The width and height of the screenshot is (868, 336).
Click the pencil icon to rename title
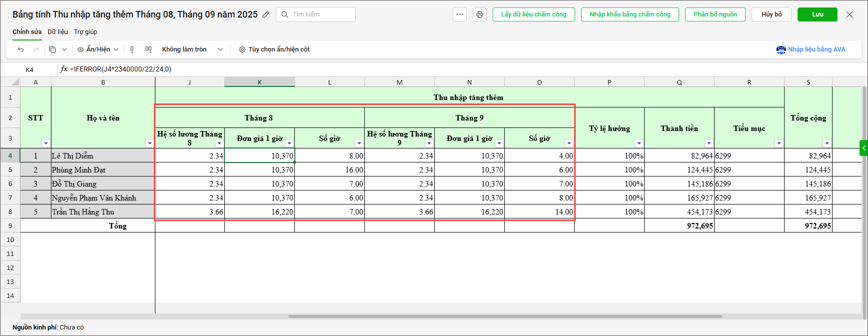(x=266, y=14)
